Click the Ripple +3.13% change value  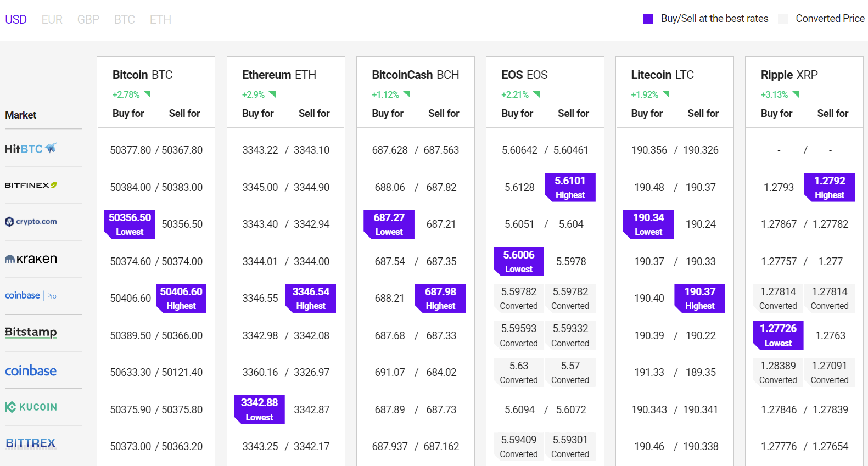(774, 94)
